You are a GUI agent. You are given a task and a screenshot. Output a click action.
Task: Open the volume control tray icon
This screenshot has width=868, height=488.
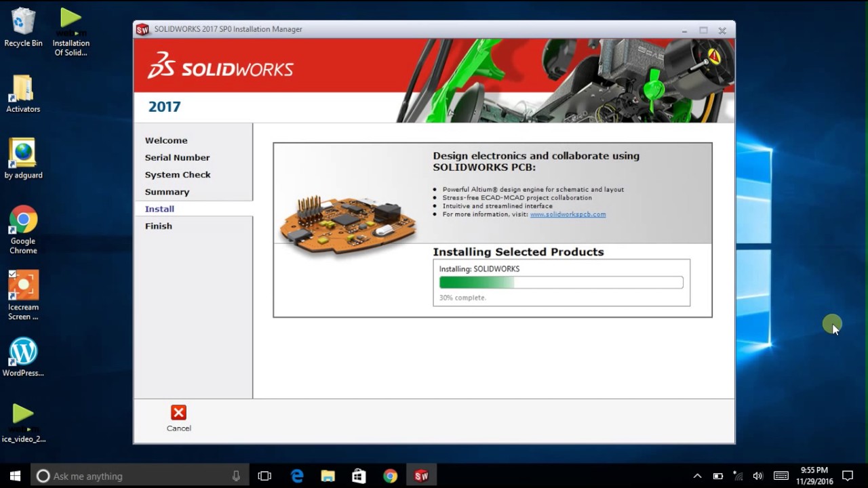tap(758, 476)
